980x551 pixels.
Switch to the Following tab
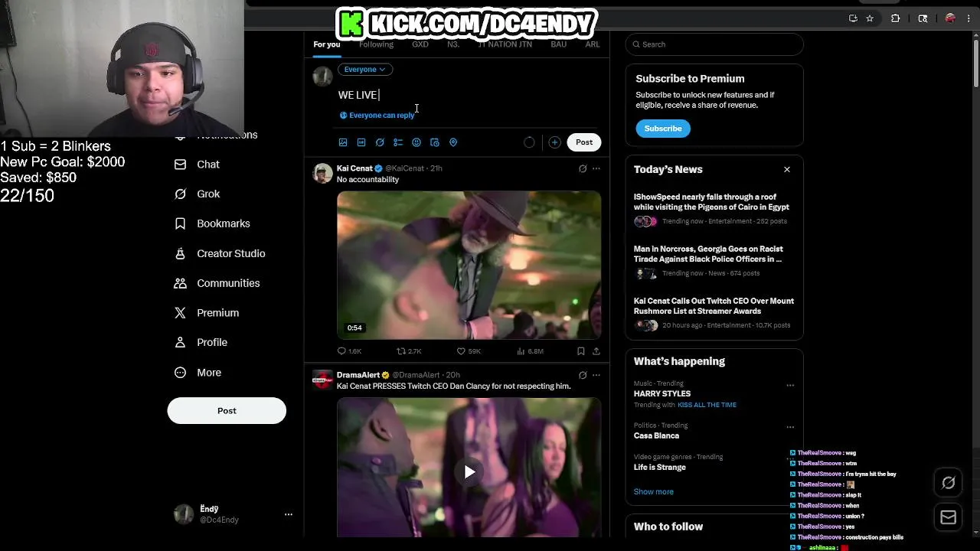point(376,44)
